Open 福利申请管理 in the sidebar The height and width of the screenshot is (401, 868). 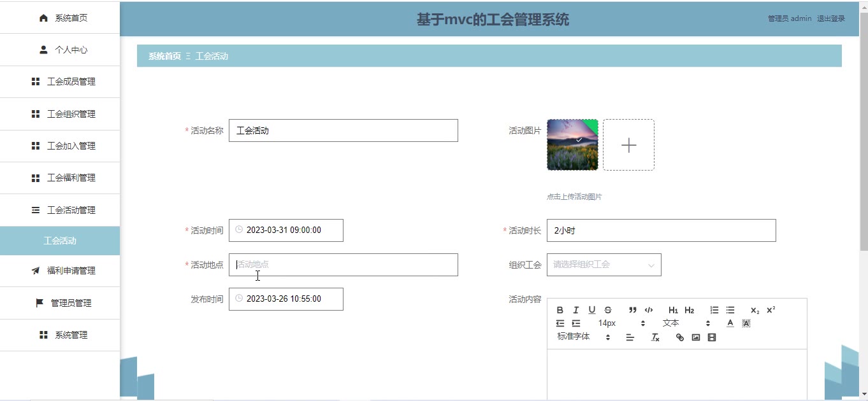tap(60, 271)
